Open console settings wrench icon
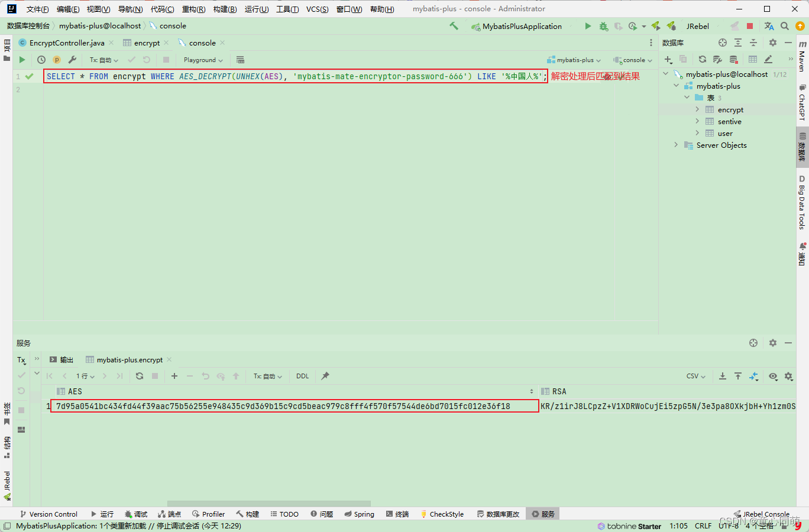This screenshot has width=809, height=532. [x=72, y=60]
